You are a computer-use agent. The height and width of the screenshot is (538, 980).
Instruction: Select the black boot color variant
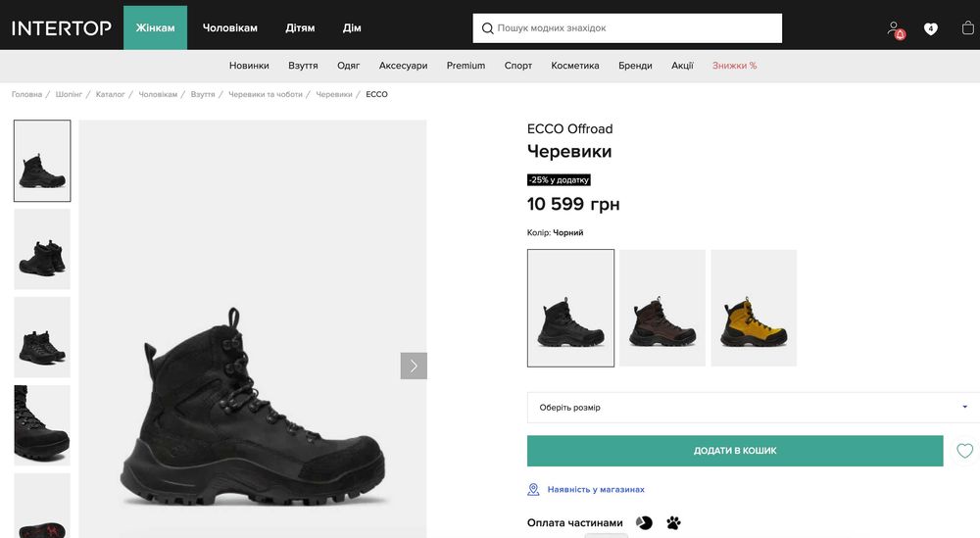point(570,308)
